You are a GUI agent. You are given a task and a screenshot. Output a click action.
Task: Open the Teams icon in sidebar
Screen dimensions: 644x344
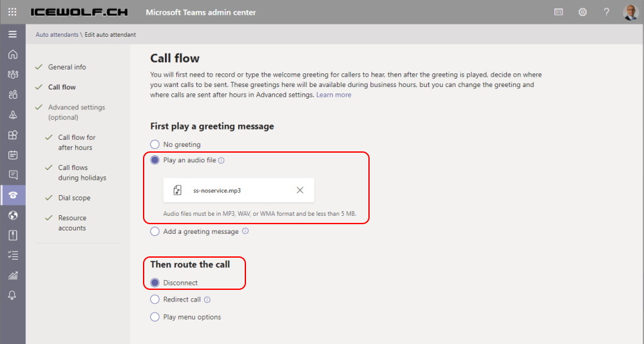13,74
